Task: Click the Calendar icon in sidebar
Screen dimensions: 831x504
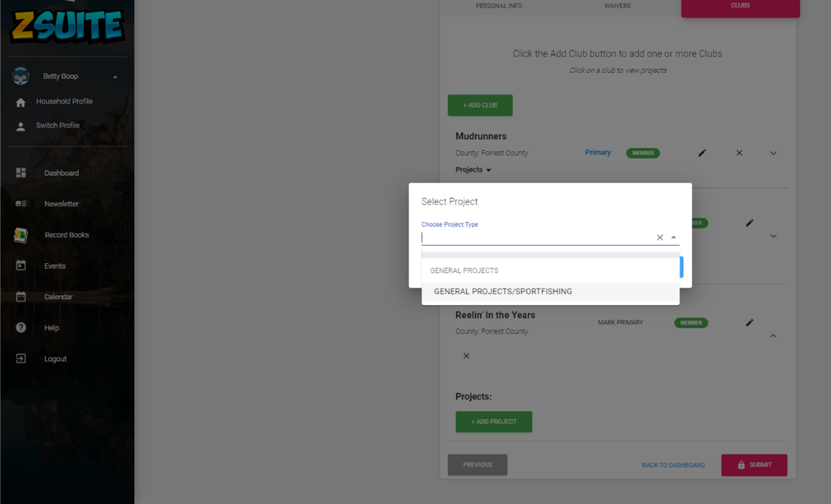Action: 21,296
